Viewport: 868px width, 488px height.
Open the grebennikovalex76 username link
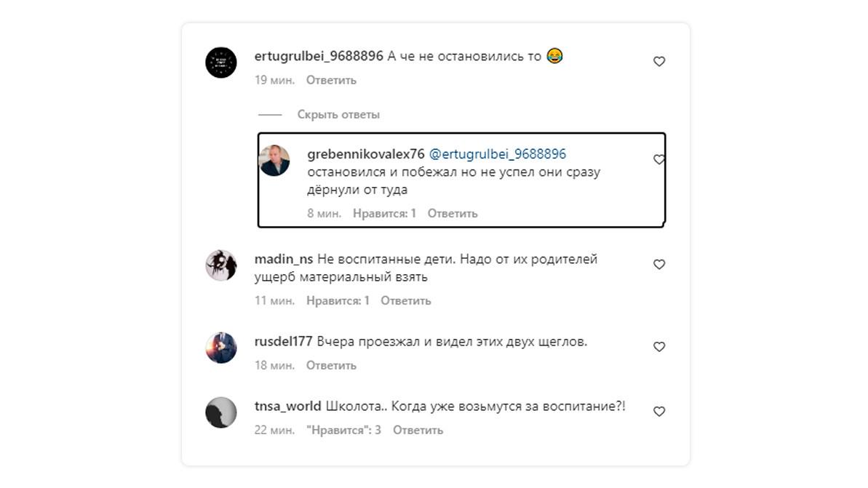(x=366, y=154)
